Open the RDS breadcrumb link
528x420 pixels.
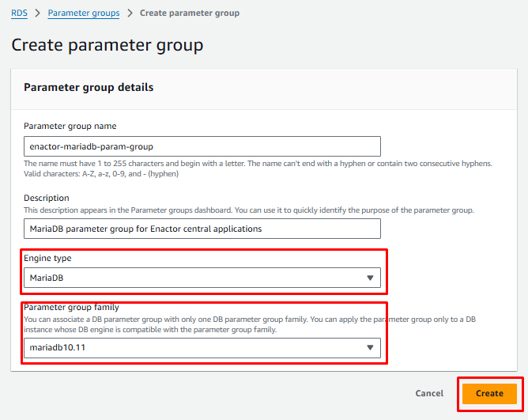[19, 13]
